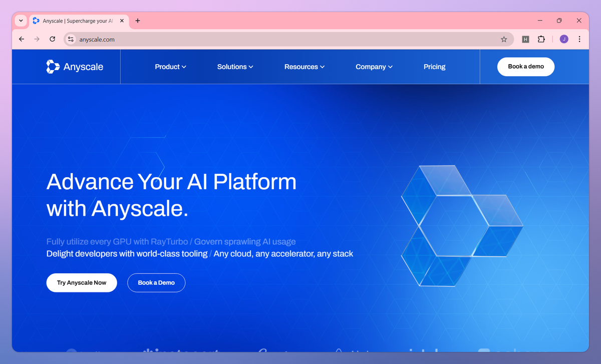Click the Try Anyscale Now button
The width and height of the screenshot is (601, 364).
click(x=82, y=283)
